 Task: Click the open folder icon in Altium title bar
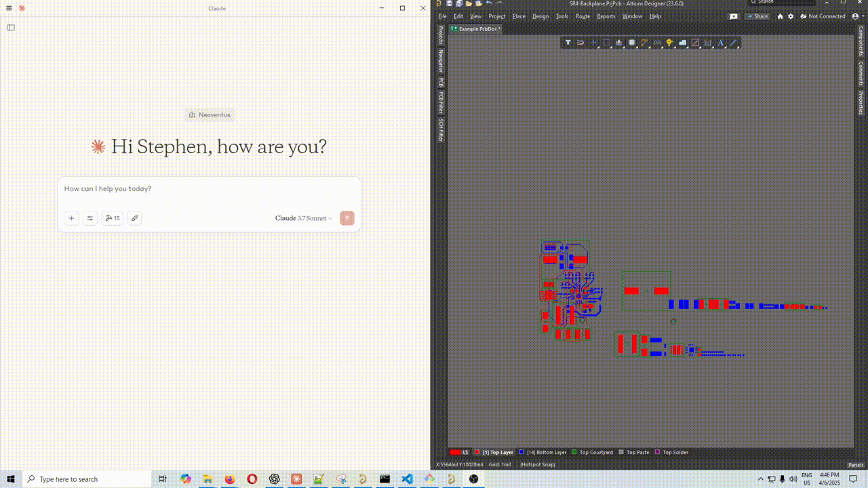[469, 3]
